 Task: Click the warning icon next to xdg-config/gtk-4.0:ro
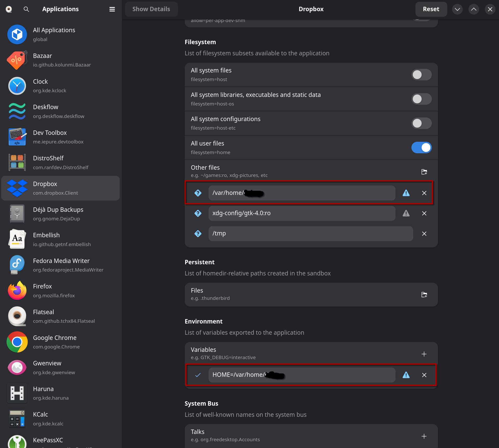click(x=406, y=213)
